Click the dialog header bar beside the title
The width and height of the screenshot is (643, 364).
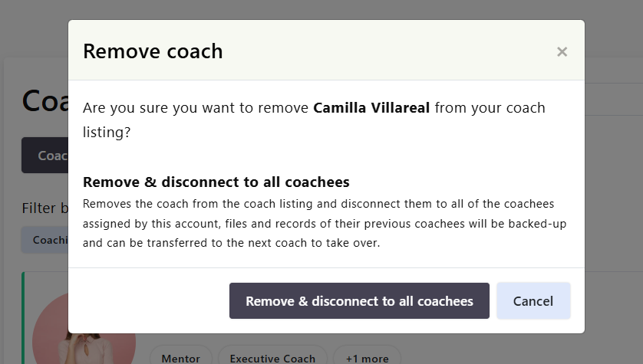(x=384, y=51)
